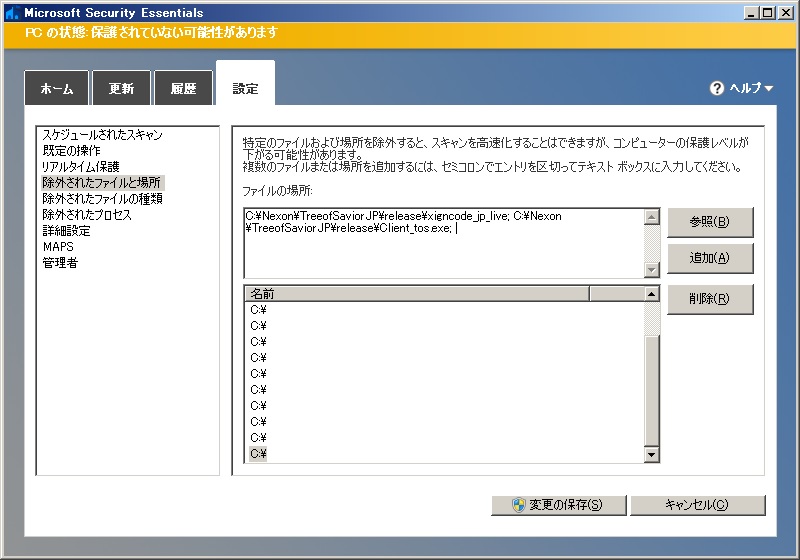Click into the file location text box
Image resolution: width=800 pixels, height=560 pixels.
[443, 243]
